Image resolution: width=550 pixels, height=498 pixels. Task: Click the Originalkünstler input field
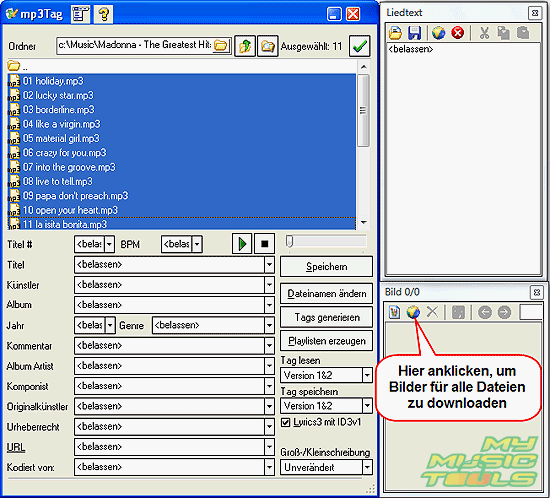coord(169,406)
